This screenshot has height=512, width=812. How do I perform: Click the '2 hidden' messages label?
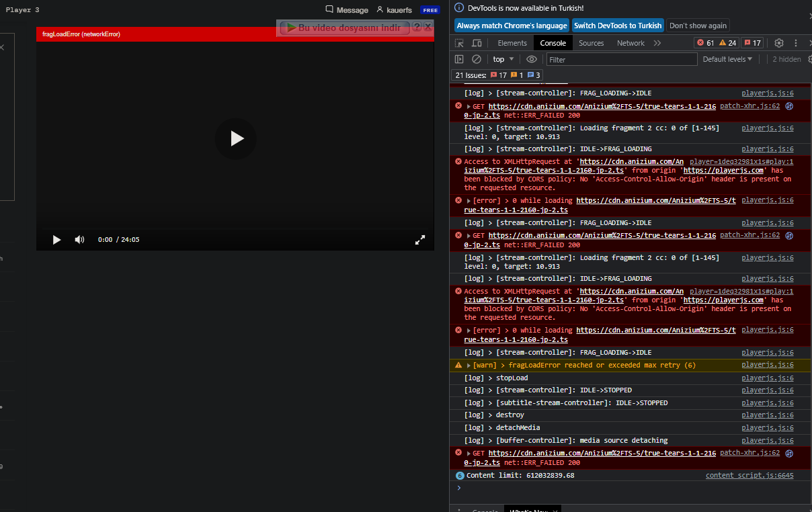coord(786,59)
